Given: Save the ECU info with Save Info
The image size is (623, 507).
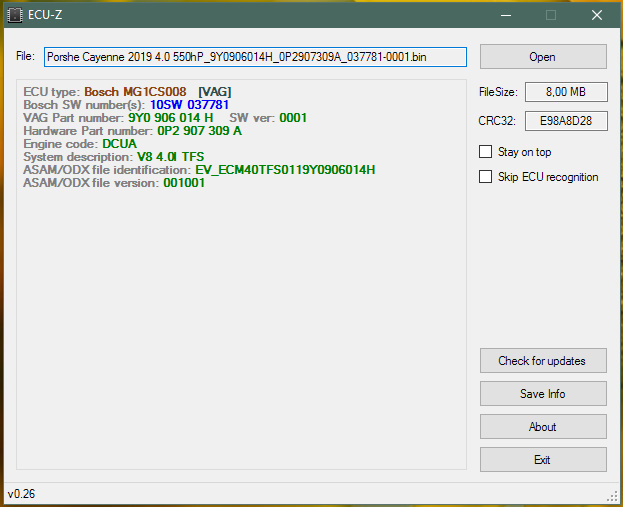Looking at the screenshot, I should point(543,394).
